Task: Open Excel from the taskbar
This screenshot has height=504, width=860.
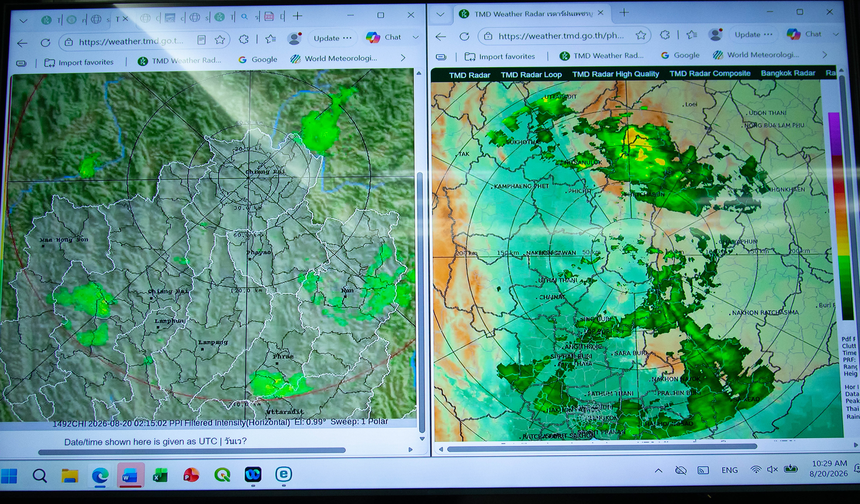Action: 160,475
